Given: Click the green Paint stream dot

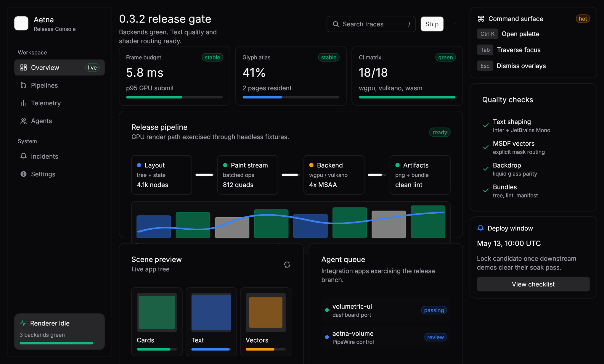Looking at the screenshot, I should pyautogui.click(x=225, y=165).
